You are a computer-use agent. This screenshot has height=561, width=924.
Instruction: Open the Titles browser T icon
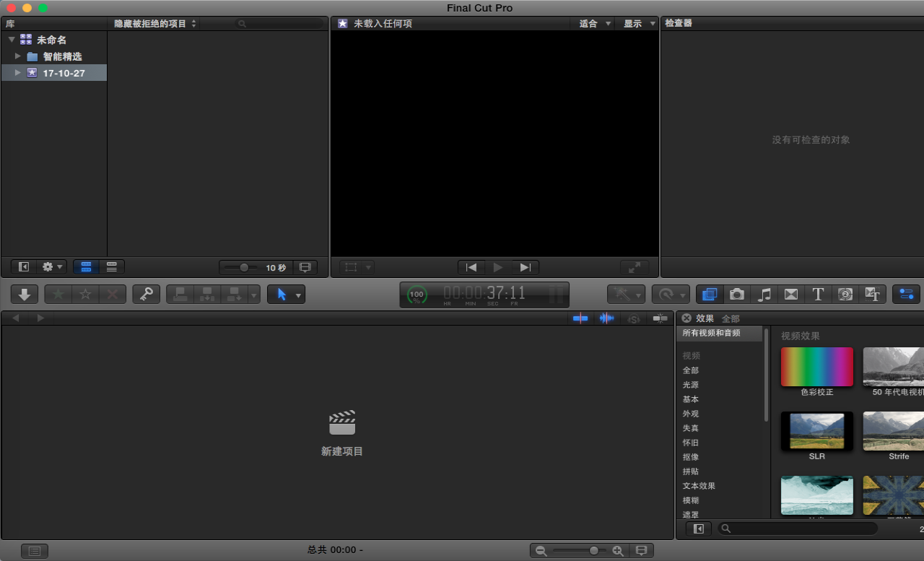point(818,294)
